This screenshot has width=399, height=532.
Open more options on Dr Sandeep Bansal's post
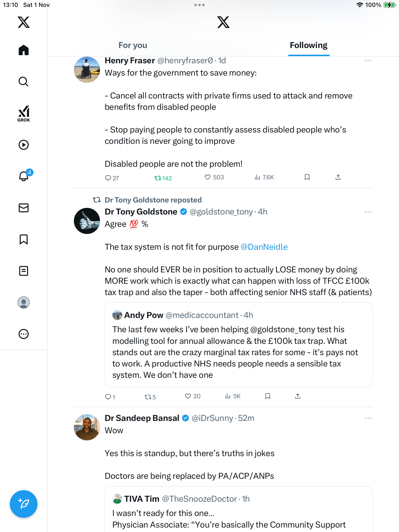click(368, 418)
